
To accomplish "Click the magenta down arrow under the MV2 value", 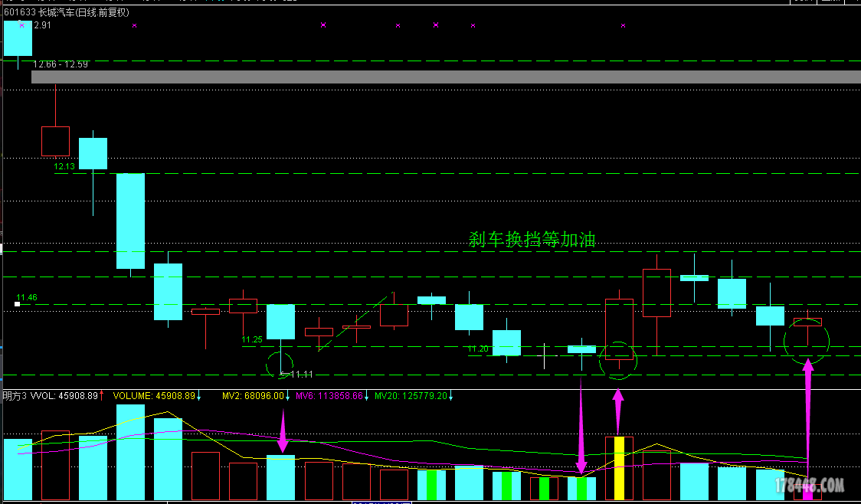I will click(x=283, y=430).
